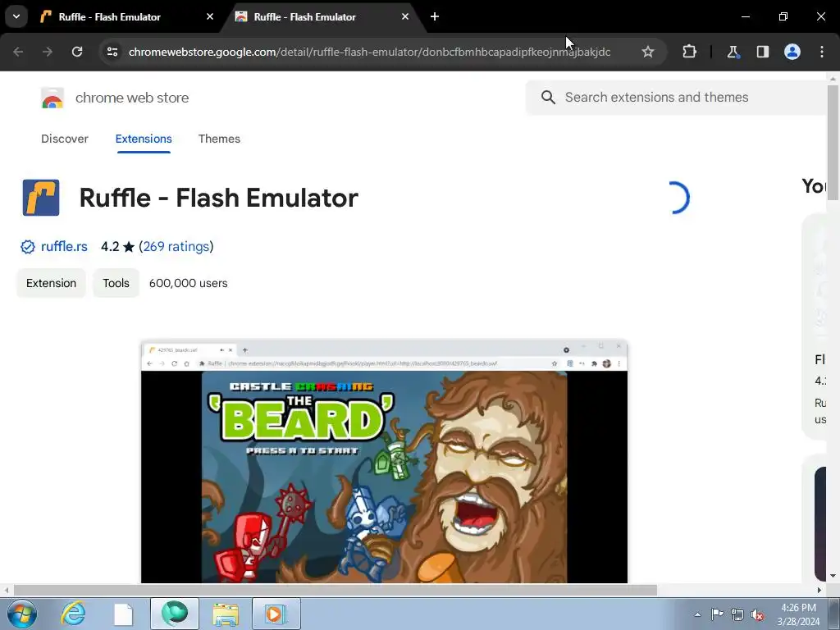Open the network status tray icon
The image size is (840, 630).
tap(737, 614)
